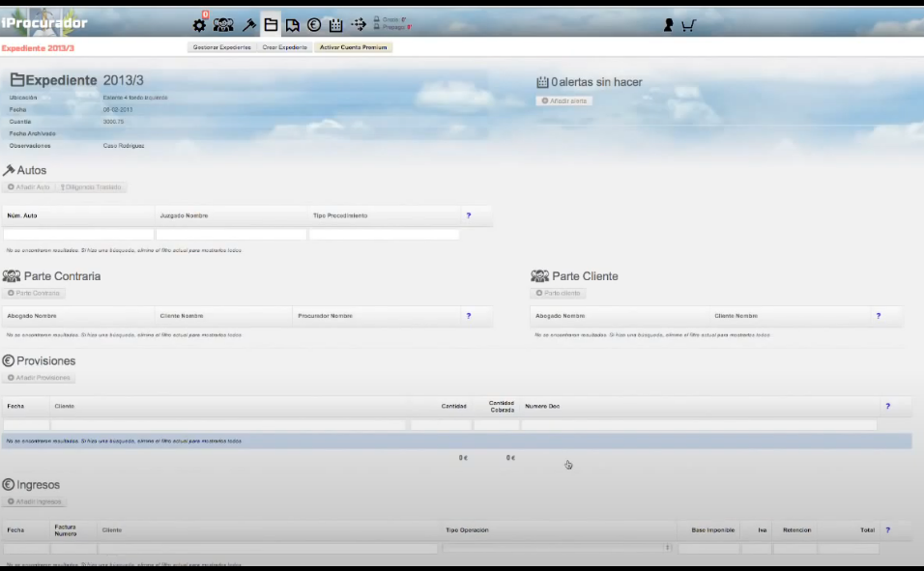Open the settings gear icon in toolbar
Image resolution: width=924 pixels, height=571 pixels.
click(x=199, y=25)
